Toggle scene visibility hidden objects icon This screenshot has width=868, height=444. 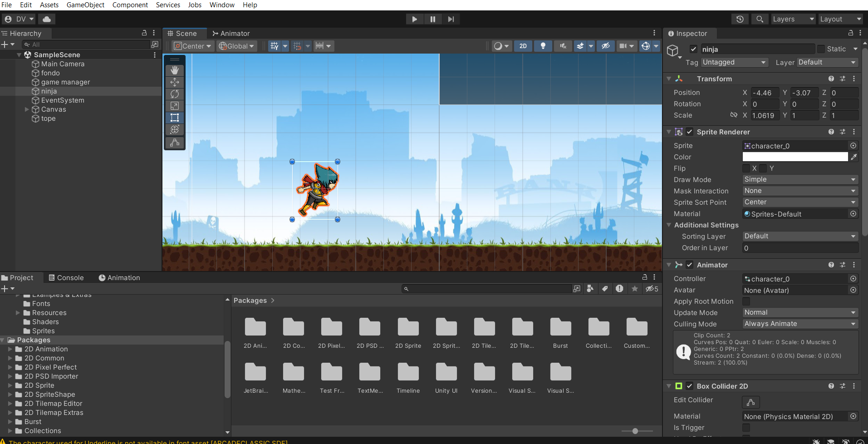click(x=606, y=46)
